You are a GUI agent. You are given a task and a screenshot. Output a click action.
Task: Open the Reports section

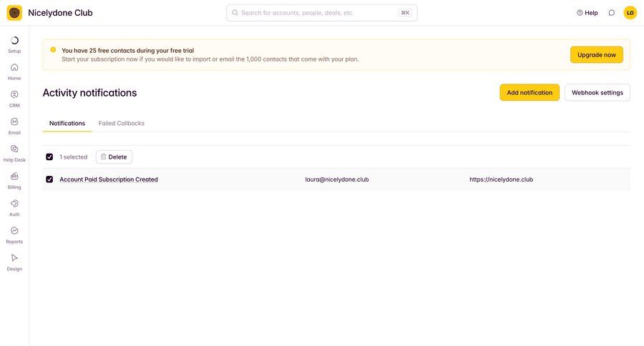click(14, 235)
